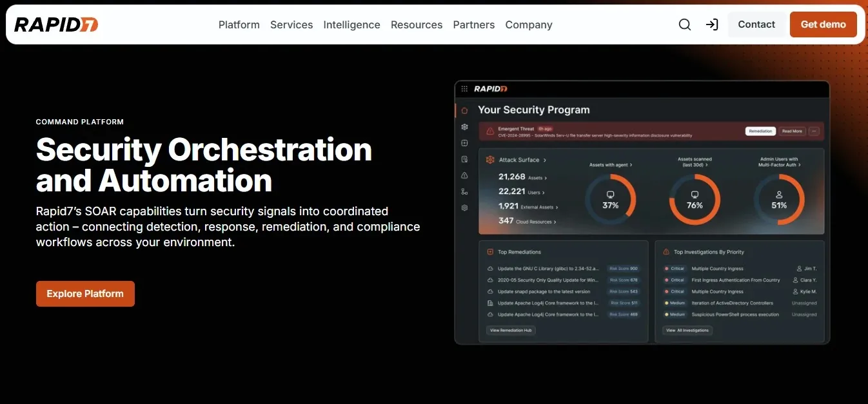Image resolution: width=868 pixels, height=404 pixels.
Task: Click the cloud icon on the Risk Score 469 row
Action: 490,314
